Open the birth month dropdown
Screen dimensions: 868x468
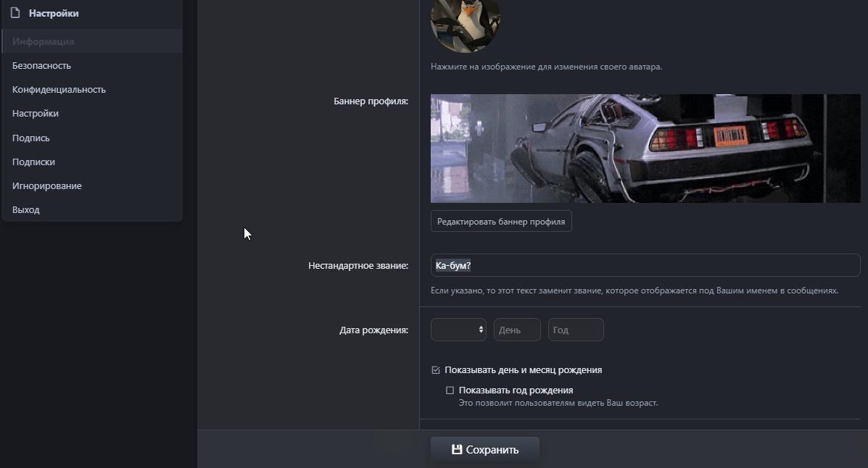[x=458, y=330]
